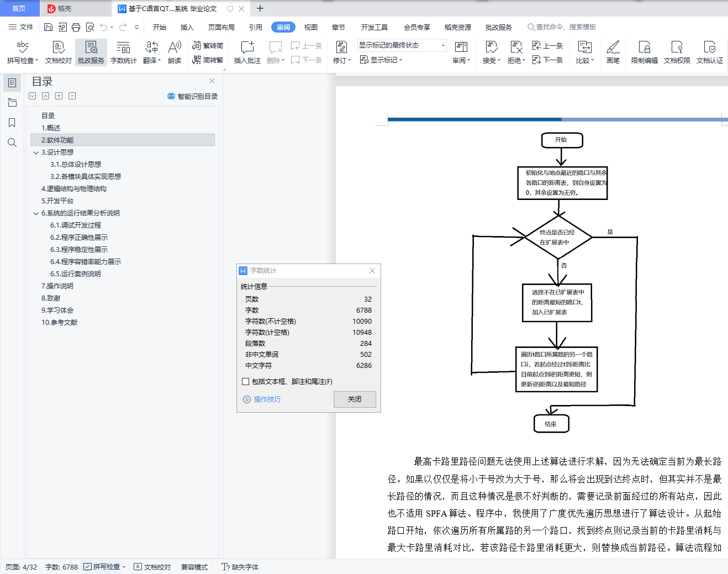Open the 文件 menu
The width and height of the screenshot is (728, 574).
21,27
